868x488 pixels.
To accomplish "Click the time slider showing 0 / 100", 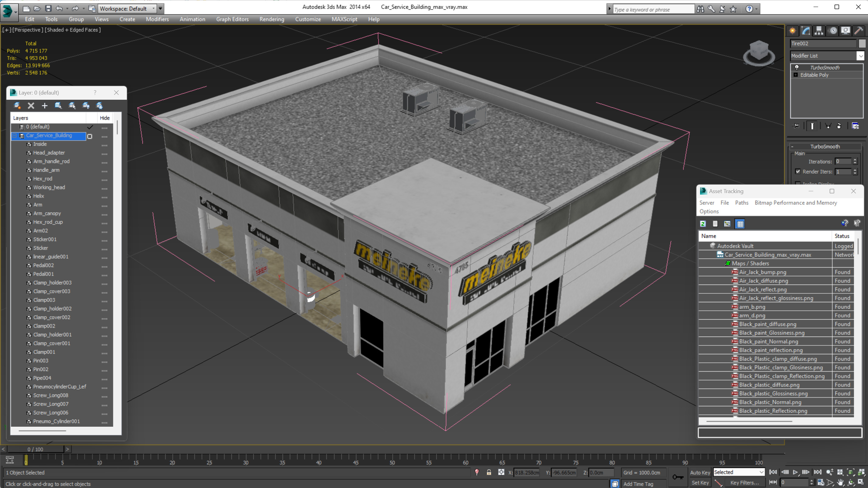I will click(35, 449).
